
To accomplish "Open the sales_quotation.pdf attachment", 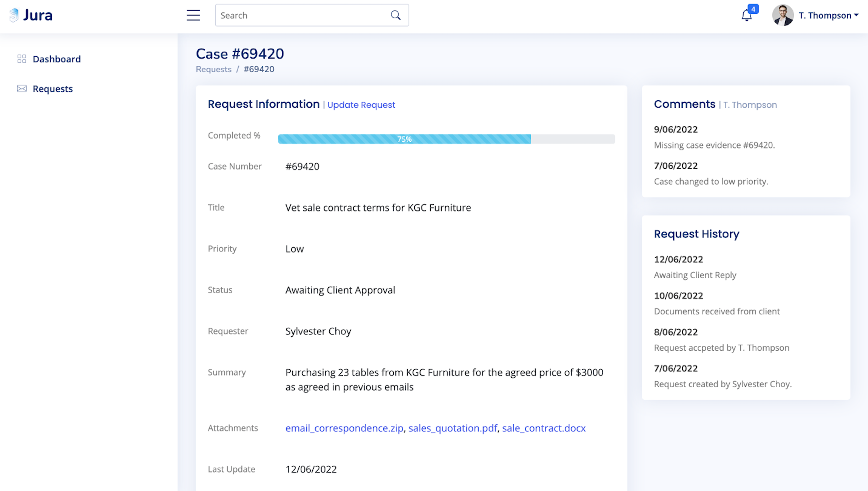I will tap(453, 428).
